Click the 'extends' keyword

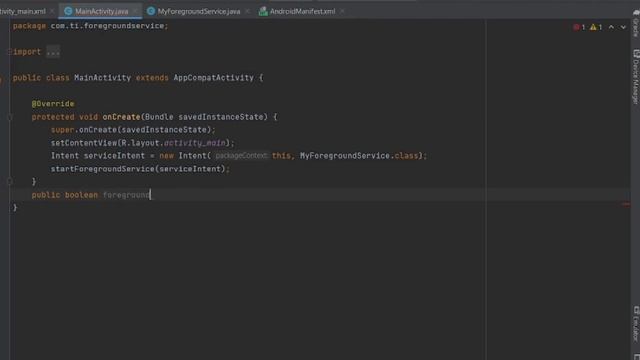[x=152, y=78]
